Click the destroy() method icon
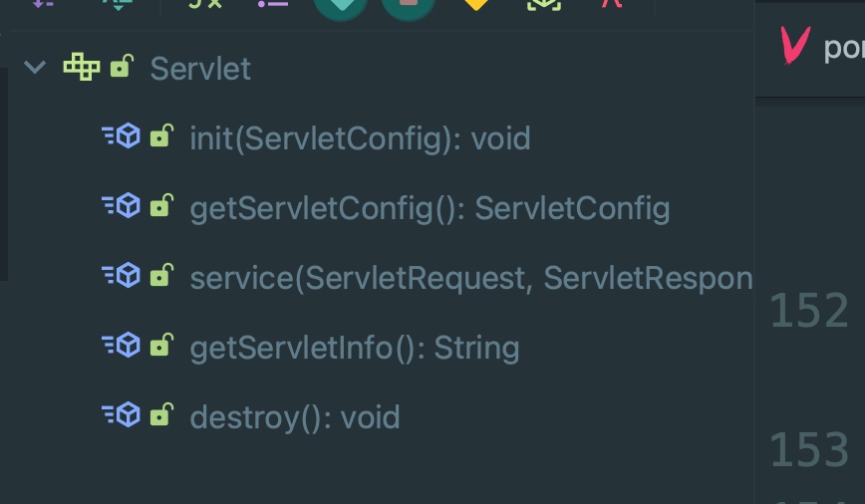865x504 pixels. pos(121,414)
